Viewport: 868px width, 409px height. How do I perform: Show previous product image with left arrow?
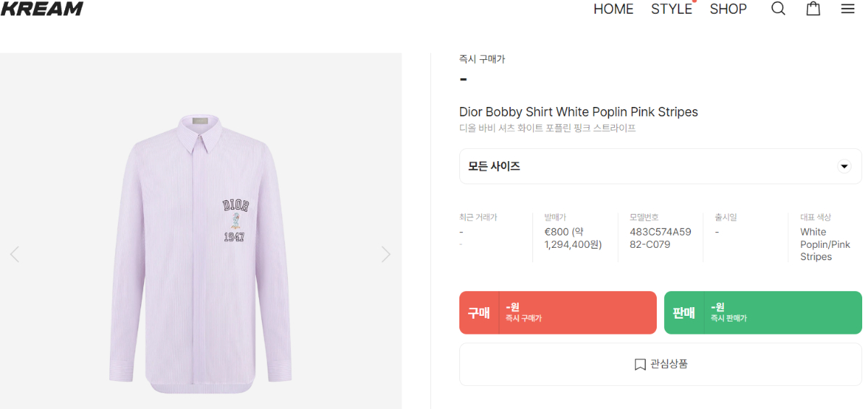click(14, 254)
